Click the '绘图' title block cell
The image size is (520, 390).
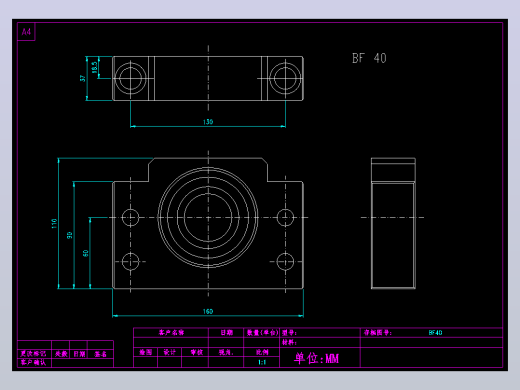point(146,352)
